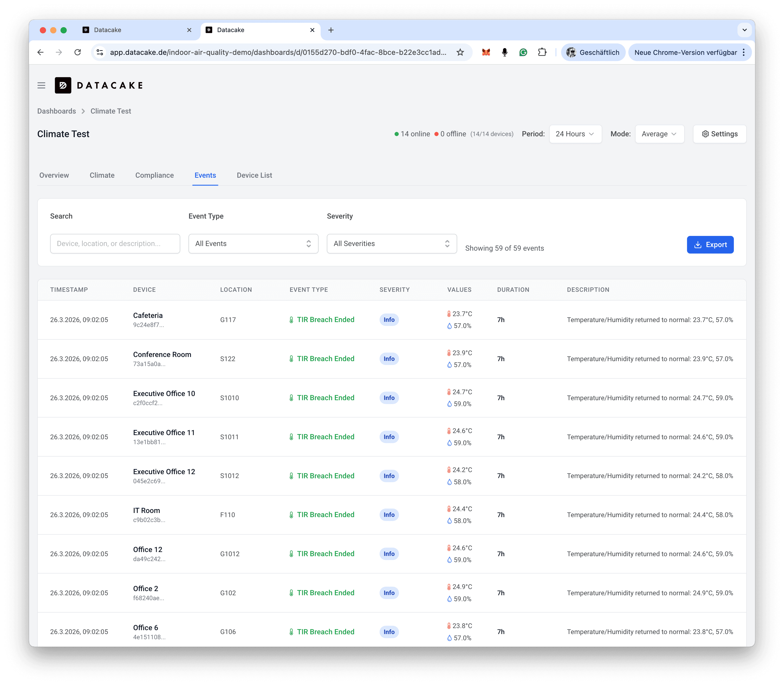Open the Period 24 Hours dropdown
Screen dimensions: 784x685
(x=575, y=134)
